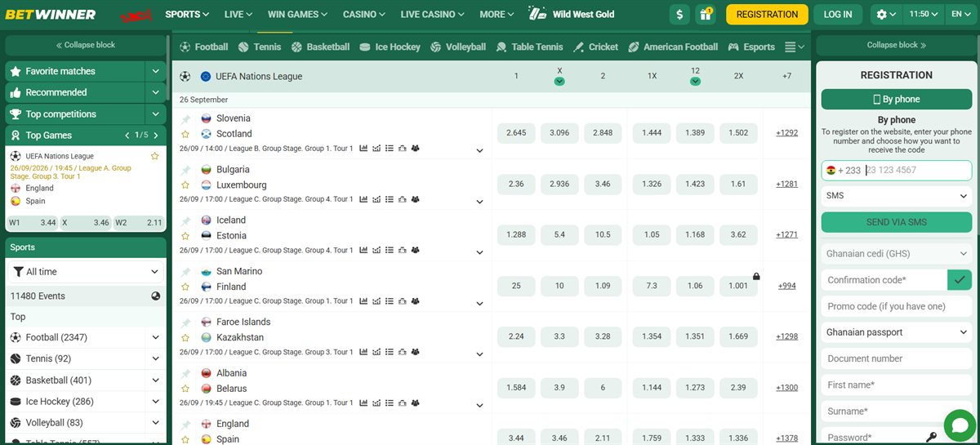This screenshot has height=445, width=980.
Task: Open the Wild West Gold promo
Action: pos(572,14)
